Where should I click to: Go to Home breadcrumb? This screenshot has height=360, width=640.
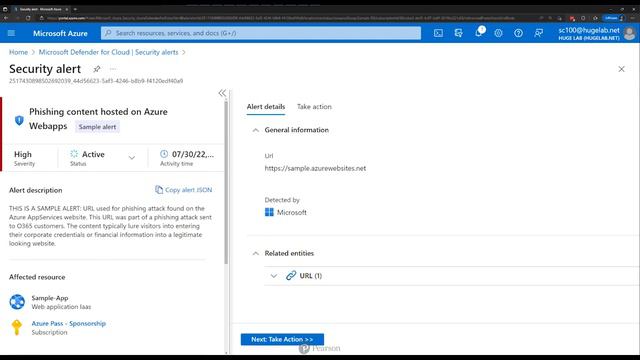[x=18, y=52]
